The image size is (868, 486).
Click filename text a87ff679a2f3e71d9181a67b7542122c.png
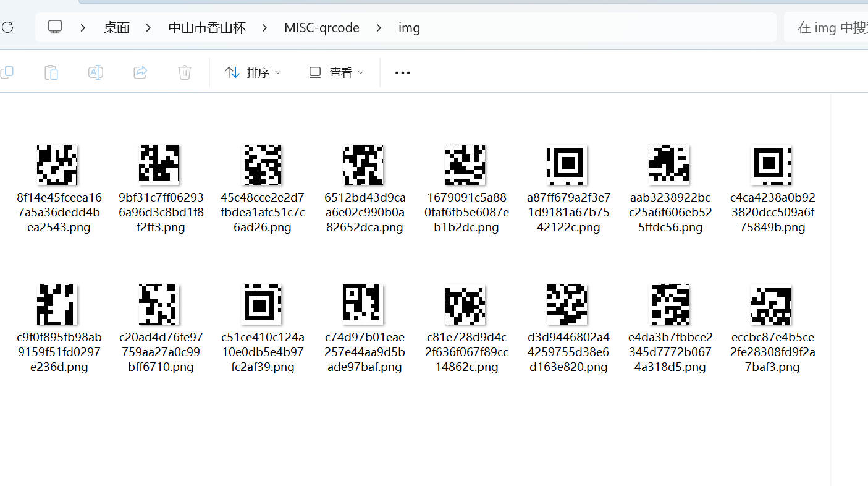(x=568, y=213)
